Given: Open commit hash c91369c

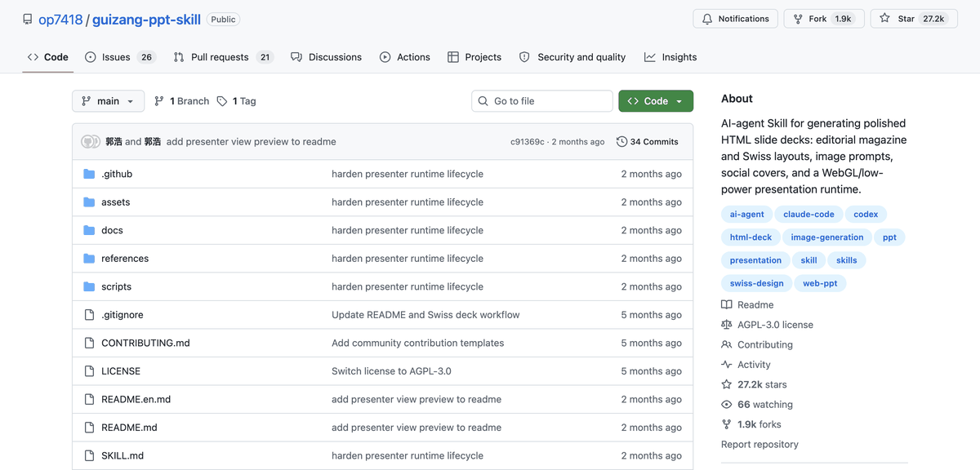Looking at the screenshot, I should tap(528, 142).
